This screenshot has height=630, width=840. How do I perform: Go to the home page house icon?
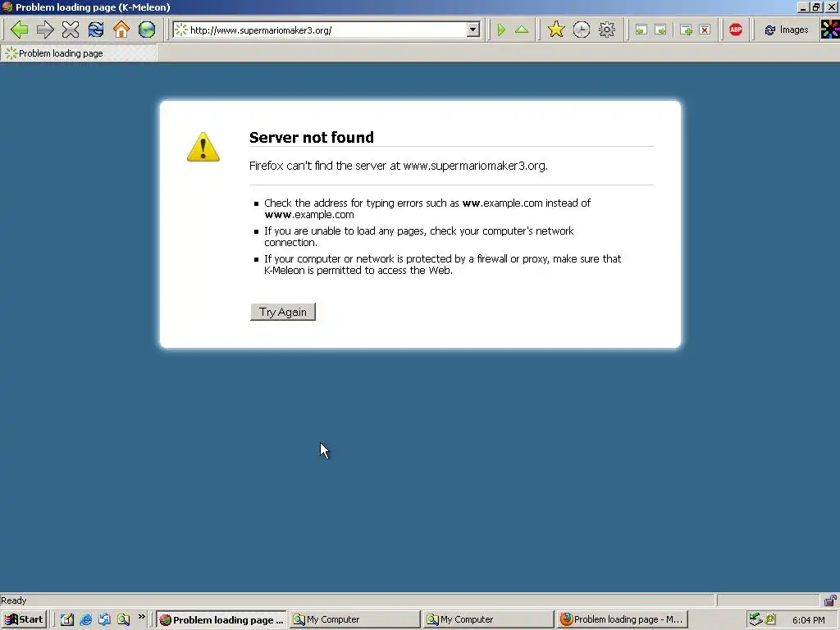point(121,30)
